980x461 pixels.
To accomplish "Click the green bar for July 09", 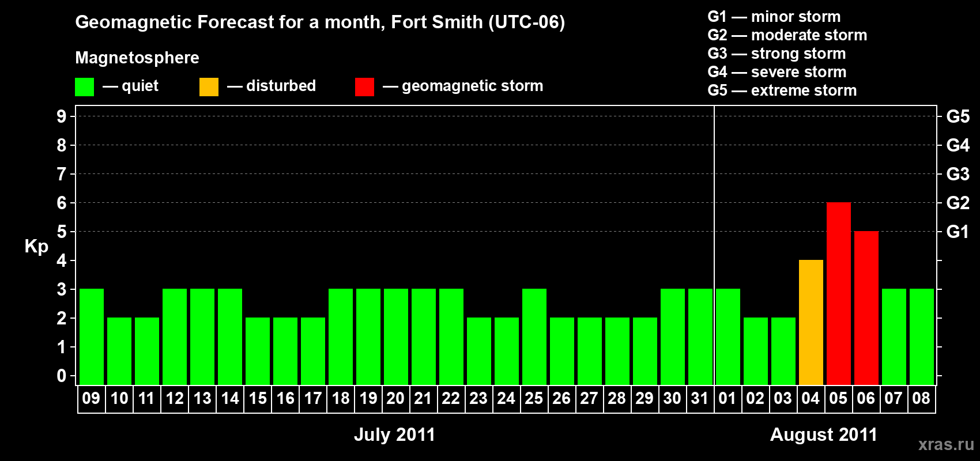I will [91, 337].
